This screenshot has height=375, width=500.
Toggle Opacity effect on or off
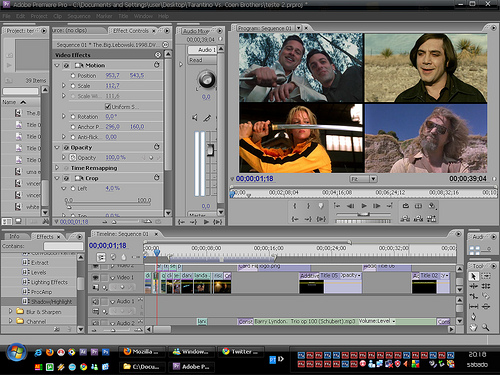coord(66,147)
